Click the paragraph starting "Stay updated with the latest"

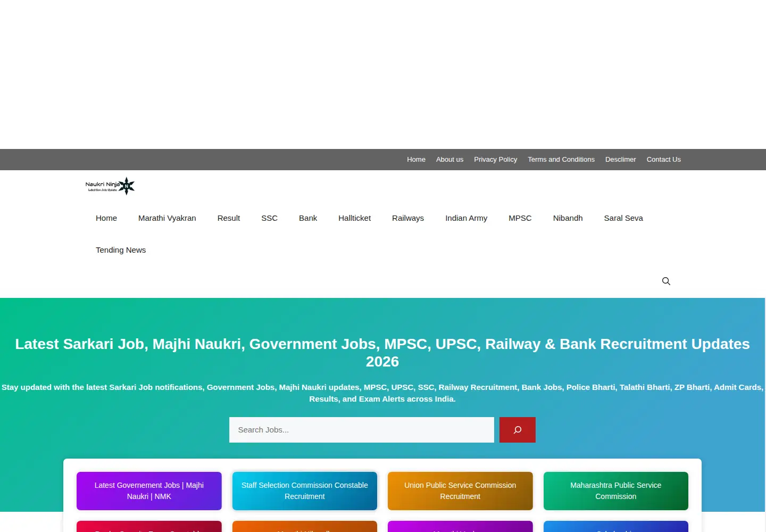382,393
